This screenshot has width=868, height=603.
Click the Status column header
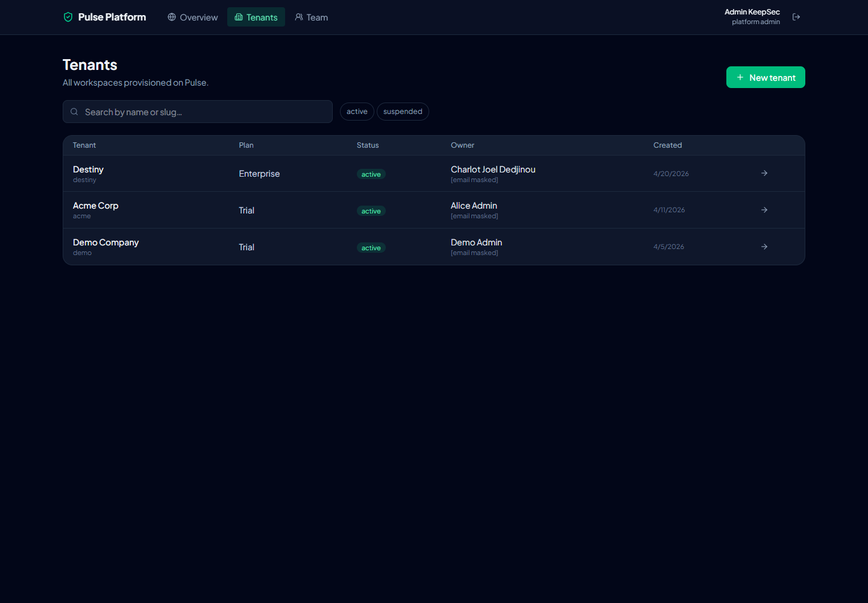(x=368, y=145)
